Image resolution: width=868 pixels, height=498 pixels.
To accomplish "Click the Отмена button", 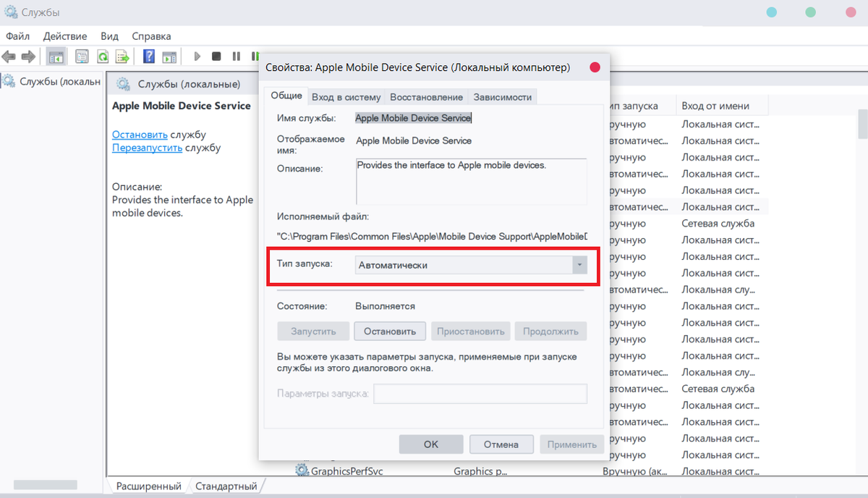I will pyautogui.click(x=501, y=444).
